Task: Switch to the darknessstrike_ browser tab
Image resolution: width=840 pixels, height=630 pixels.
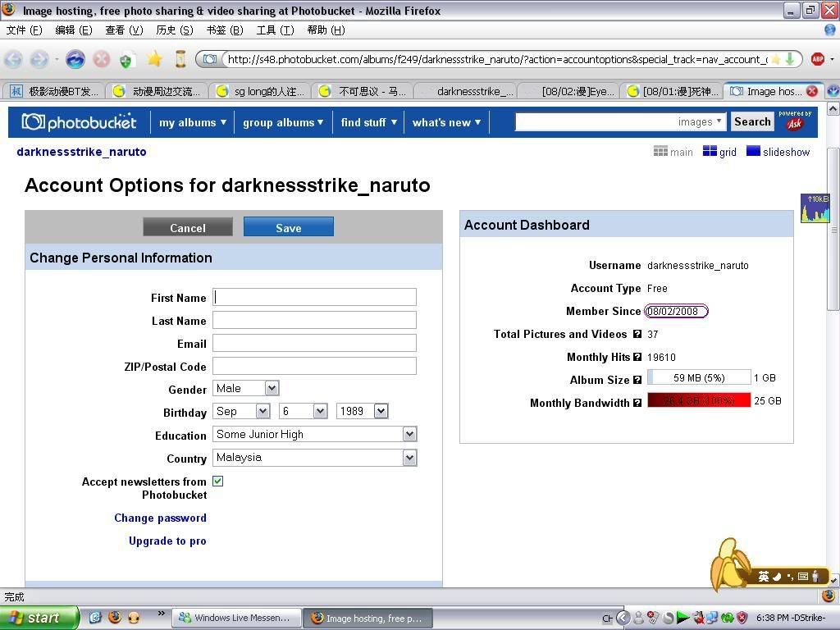Action: click(468, 91)
